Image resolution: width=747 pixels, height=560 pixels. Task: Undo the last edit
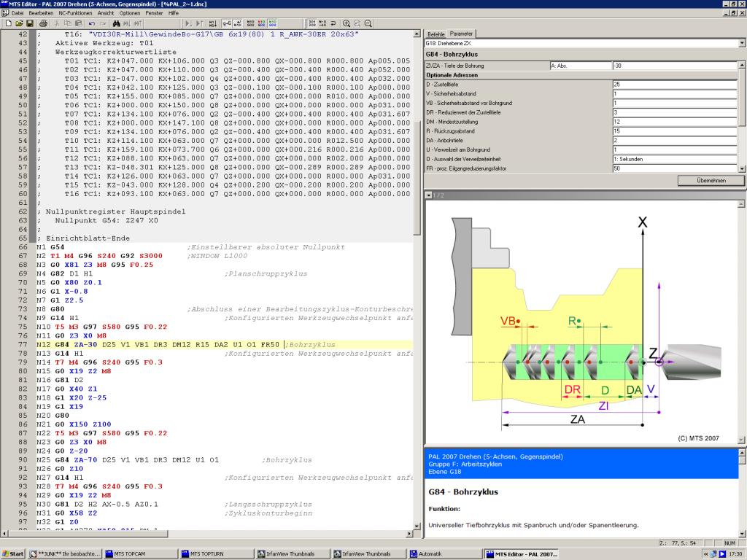(x=91, y=23)
